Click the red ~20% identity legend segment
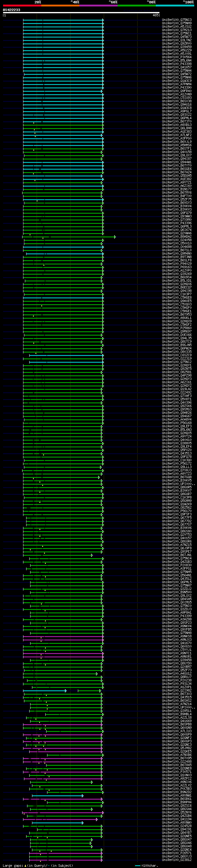 click(x=22, y=6)
